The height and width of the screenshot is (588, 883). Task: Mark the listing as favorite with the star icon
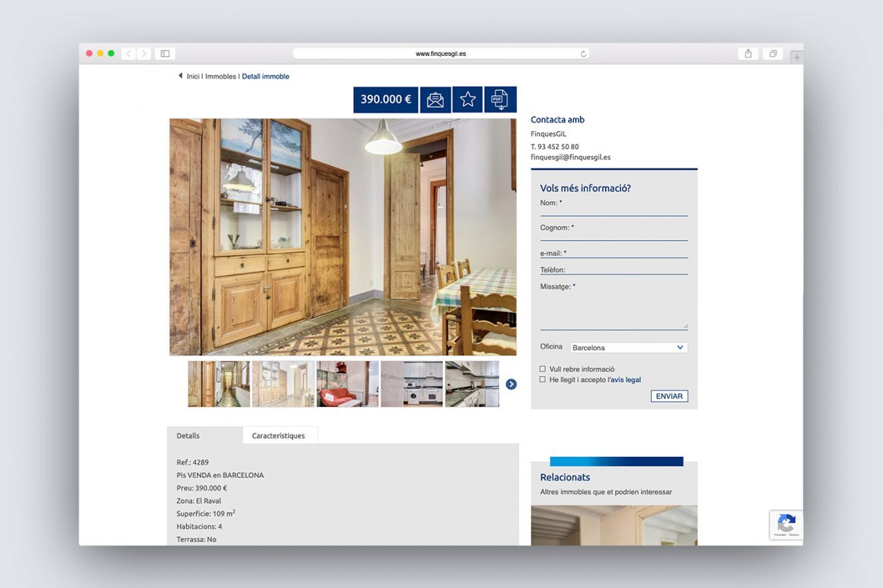click(467, 99)
